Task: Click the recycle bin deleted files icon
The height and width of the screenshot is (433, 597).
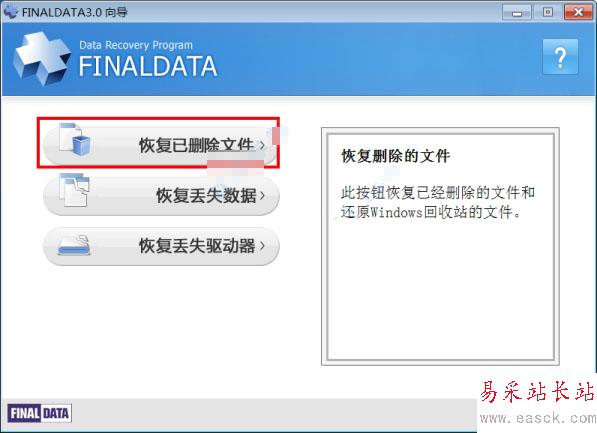Action: [75, 139]
